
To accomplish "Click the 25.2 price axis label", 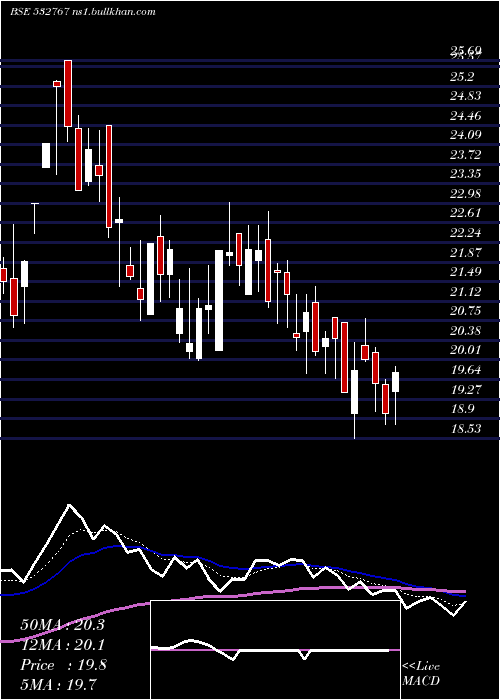I will 462,77.
